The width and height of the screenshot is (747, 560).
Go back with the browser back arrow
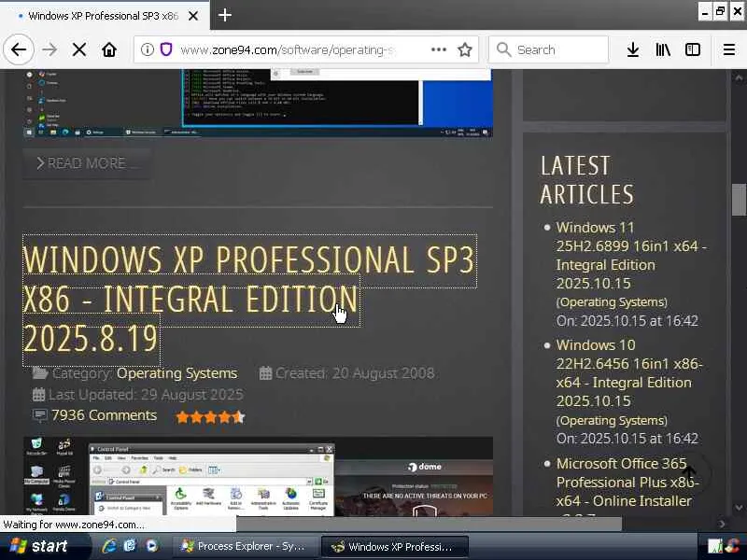point(19,49)
